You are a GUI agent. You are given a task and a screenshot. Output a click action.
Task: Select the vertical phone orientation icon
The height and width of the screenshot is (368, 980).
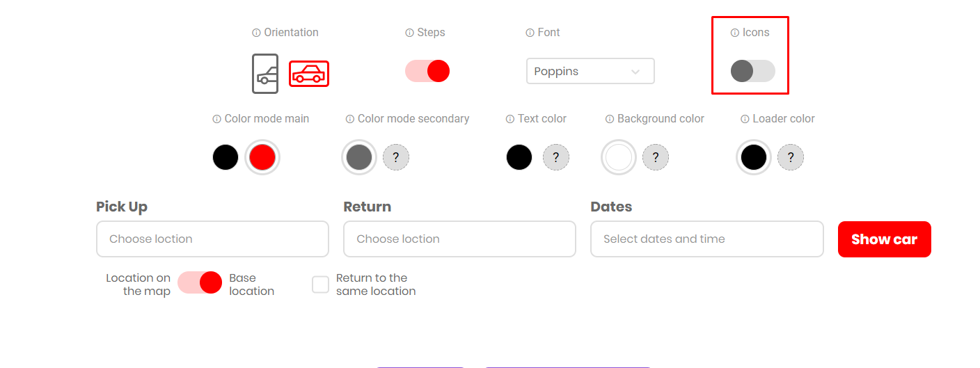[x=265, y=73]
